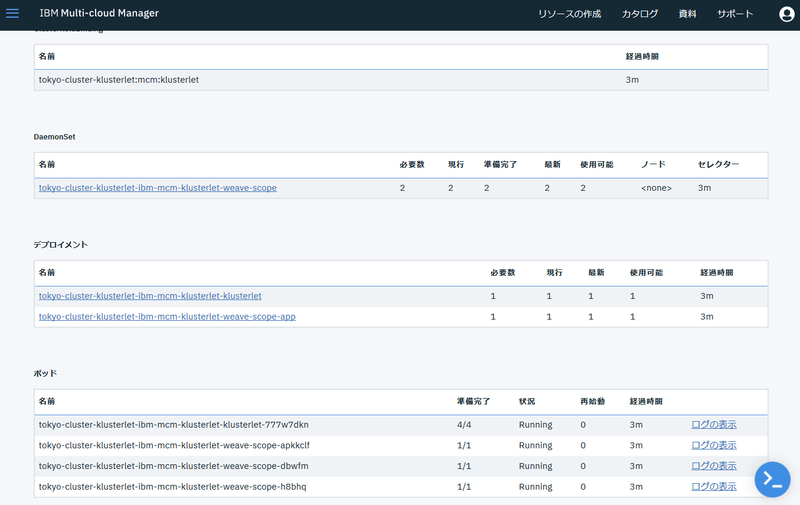
Task: Click IBM Multi-cloud Manager title
Action: point(99,13)
